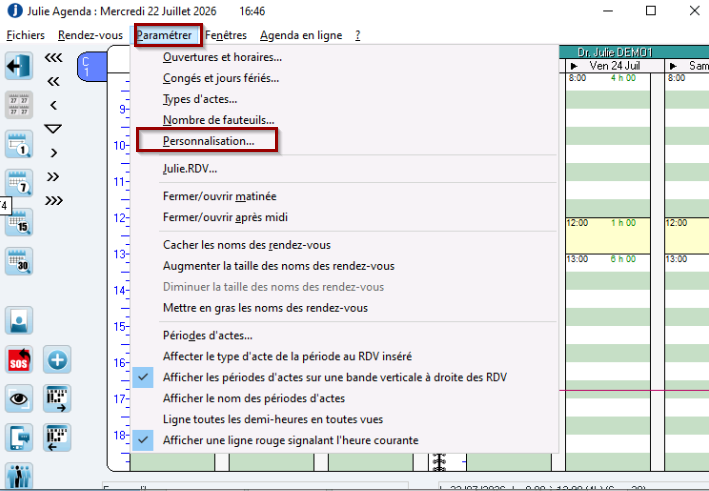Click the Paramétrer menu
Image resolution: width=709 pixels, height=491 pixels.
pyautogui.click(x=164, y=35)
